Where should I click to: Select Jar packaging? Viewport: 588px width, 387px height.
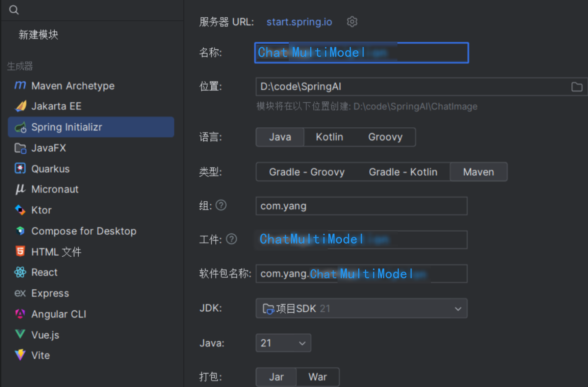click(276, 377)
